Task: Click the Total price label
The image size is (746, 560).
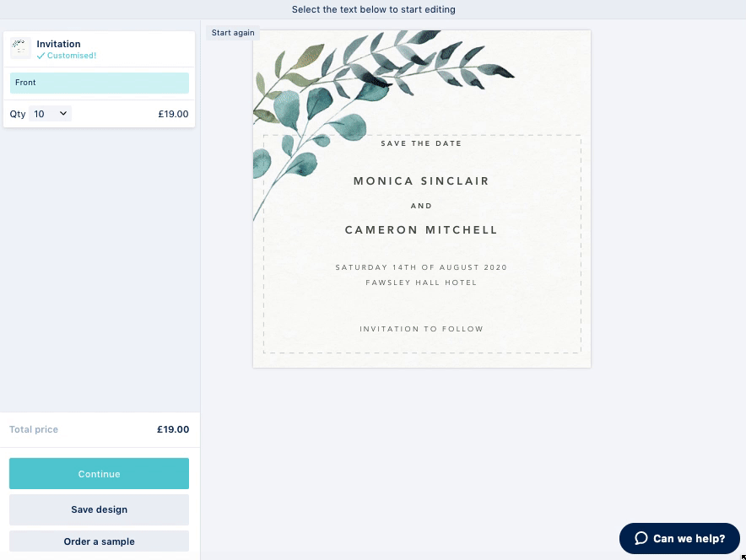Action: (34, 429)
